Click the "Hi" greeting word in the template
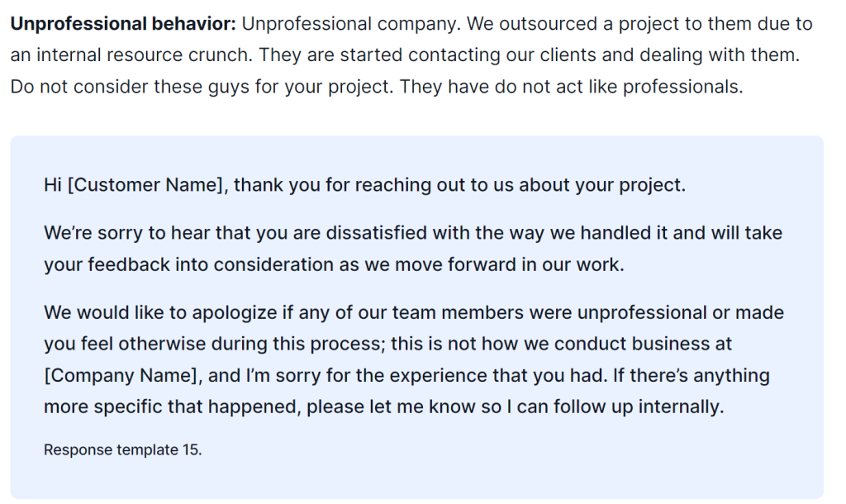Screen dimensions: 846x504 click(x=53, y=185)
